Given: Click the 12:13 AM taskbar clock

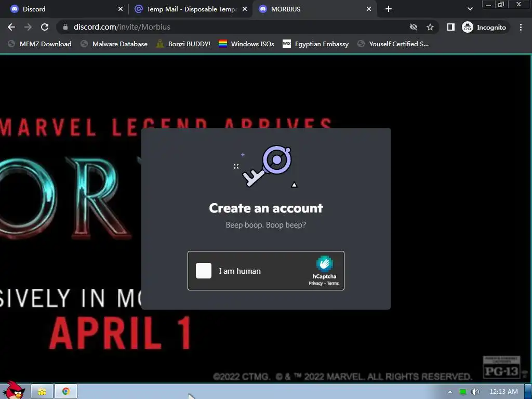Looking at the screenshot, I should (x=503, y=392).
